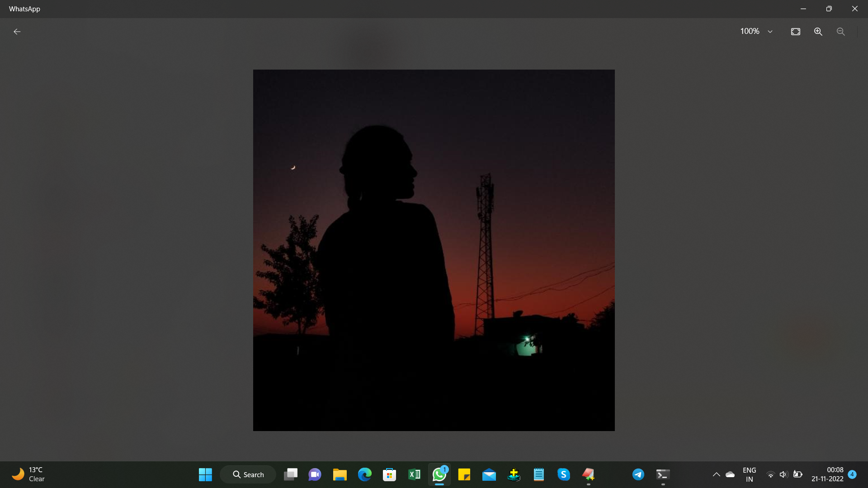Viewport: 868px width, 488px height.
Task: Open the Notepad app icon
Action: coord(539,474)
